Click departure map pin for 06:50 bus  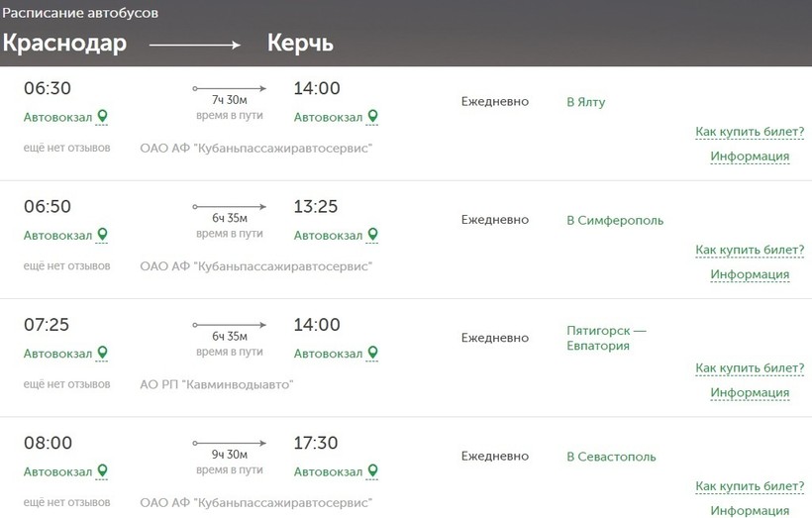102,235
